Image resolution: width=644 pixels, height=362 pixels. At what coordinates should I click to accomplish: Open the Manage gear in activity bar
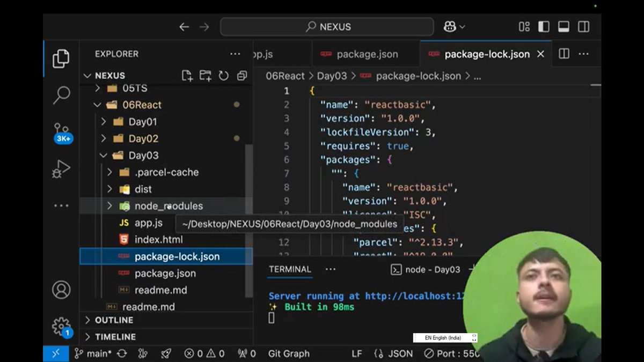pyautogui.click(x=61, y=327)
